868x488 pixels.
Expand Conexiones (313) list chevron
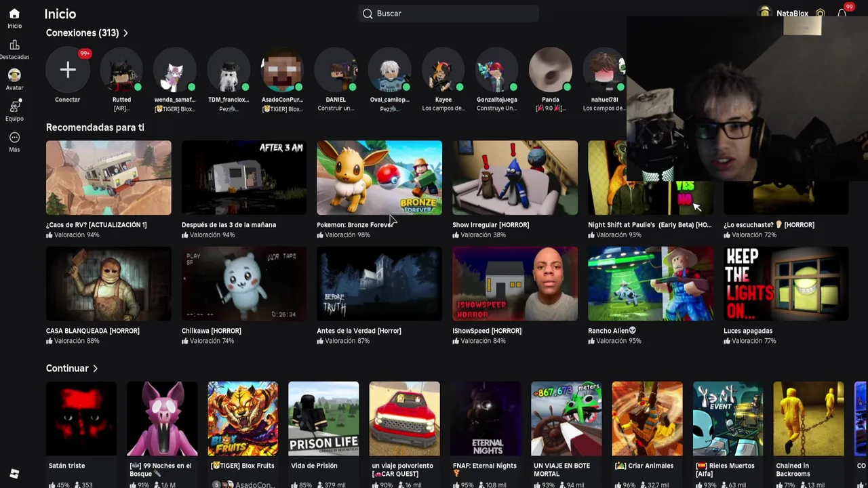point(125,33)
